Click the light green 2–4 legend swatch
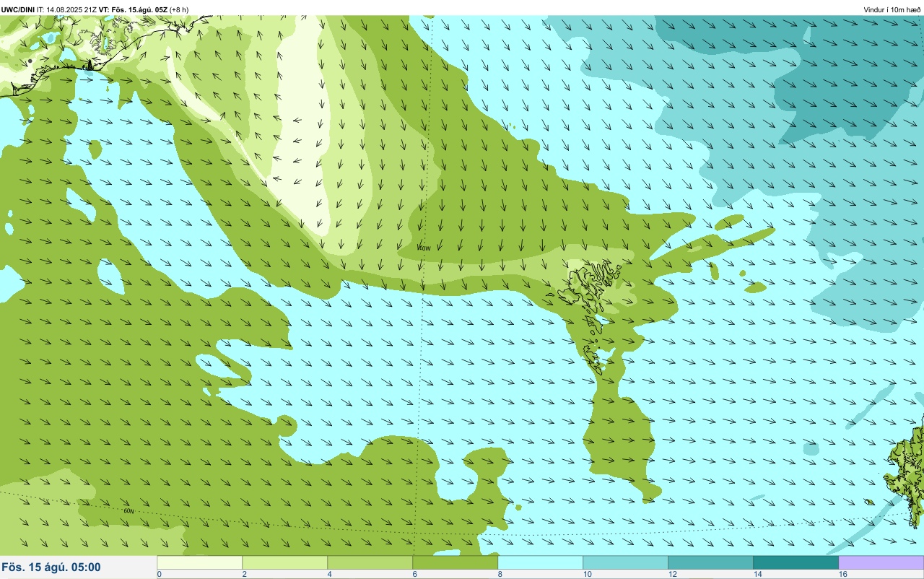Screen dimensions: 924x579 pyautogui.click(x=285, y=562)
